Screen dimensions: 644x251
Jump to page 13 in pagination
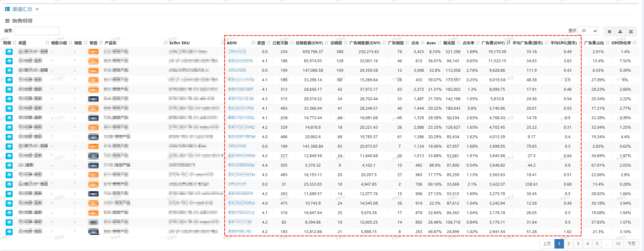point(618,244)
